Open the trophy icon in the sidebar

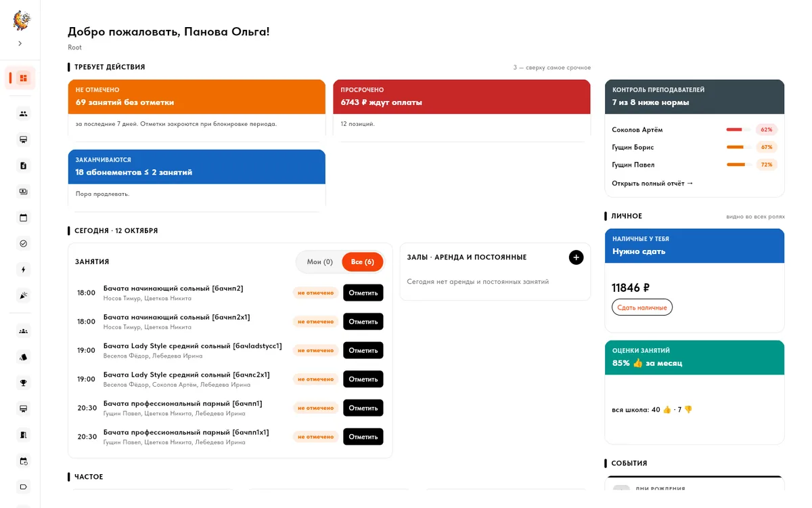[23, 383]
